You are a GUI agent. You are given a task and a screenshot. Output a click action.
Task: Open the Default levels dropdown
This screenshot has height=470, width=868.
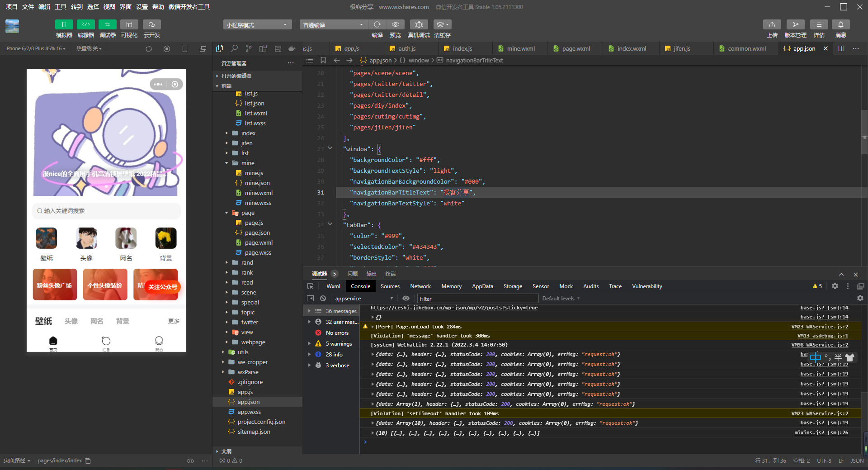[561, 299]
